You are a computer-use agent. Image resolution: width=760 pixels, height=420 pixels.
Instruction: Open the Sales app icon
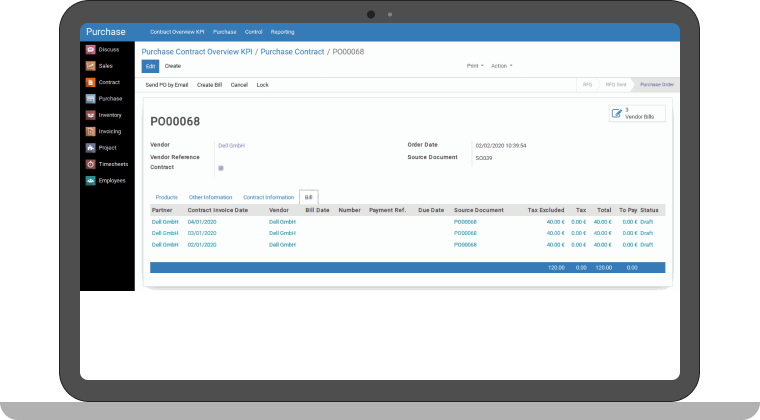pyautogui.click(x=91, y=66)
